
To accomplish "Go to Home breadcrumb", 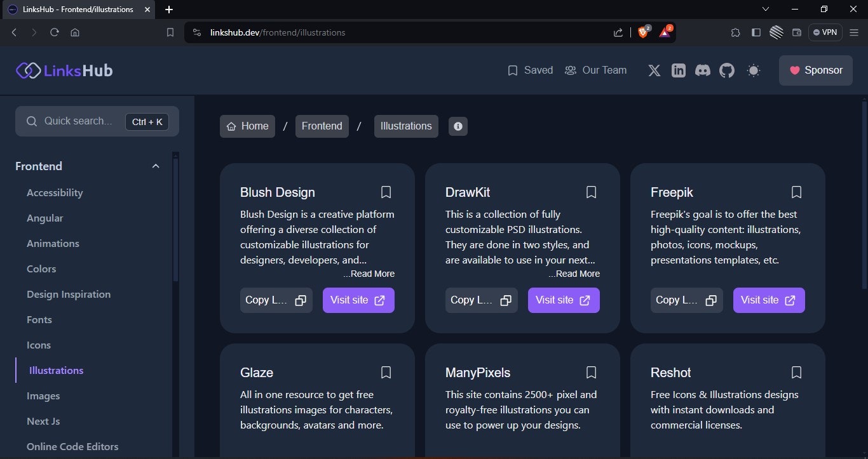I will click(247, 126).
